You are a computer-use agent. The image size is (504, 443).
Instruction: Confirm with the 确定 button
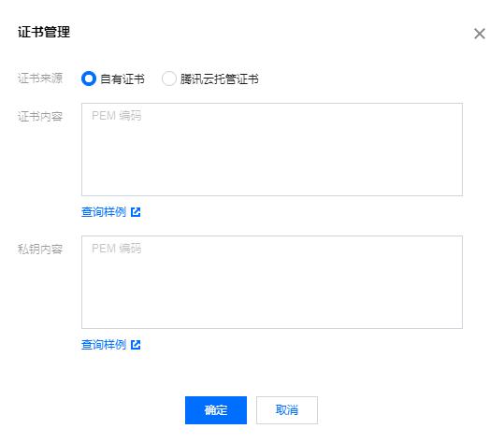coord(216,410)
